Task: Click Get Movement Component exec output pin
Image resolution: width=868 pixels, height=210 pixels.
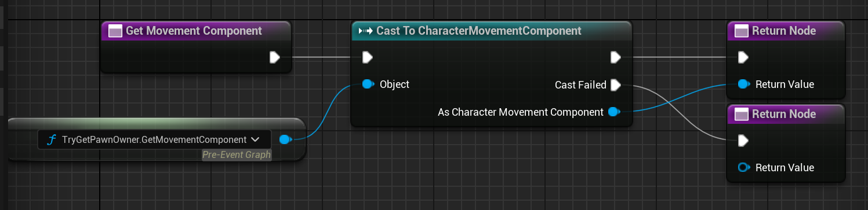Action: pos(275,57)
